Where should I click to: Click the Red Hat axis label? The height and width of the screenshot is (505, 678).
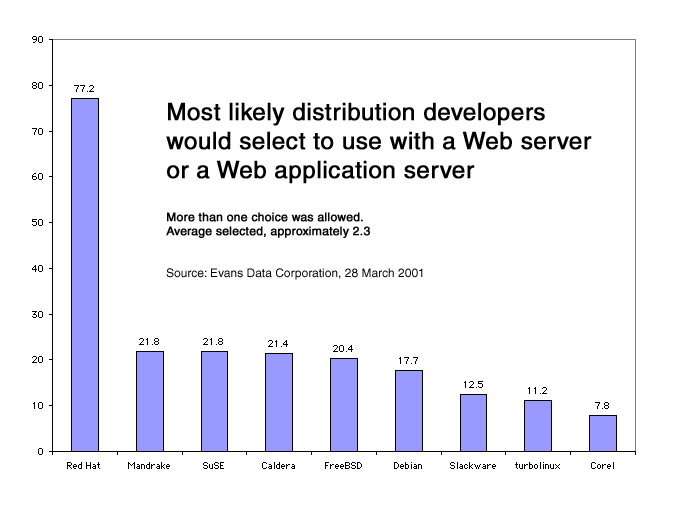pyautogui.click(x=84, y=466)
